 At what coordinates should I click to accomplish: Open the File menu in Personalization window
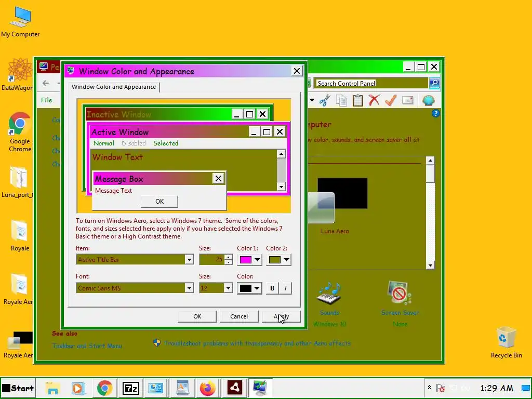46,100
